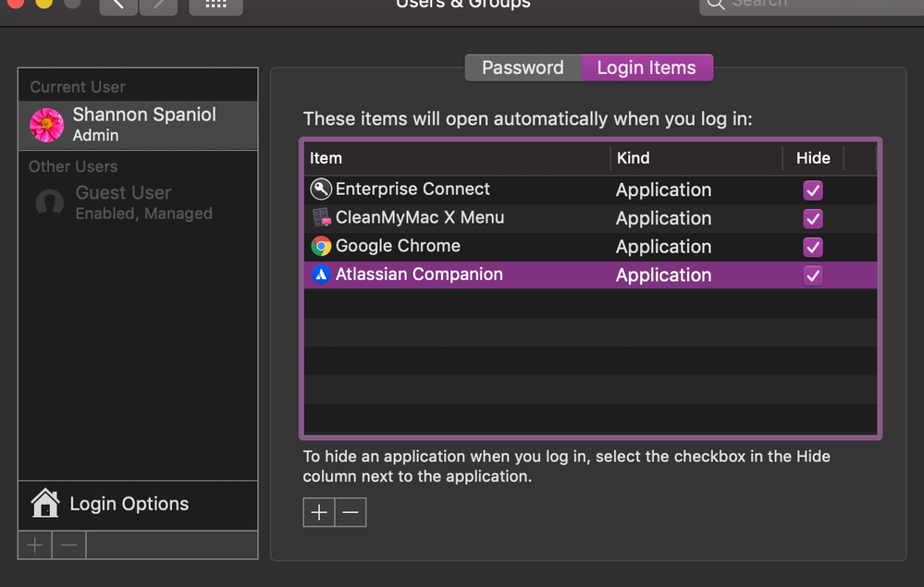The height and width of the screenshot is (587, 924).
Task: Click the "Enabled, Managed" guest status text
Action: (x=143, y=214)
